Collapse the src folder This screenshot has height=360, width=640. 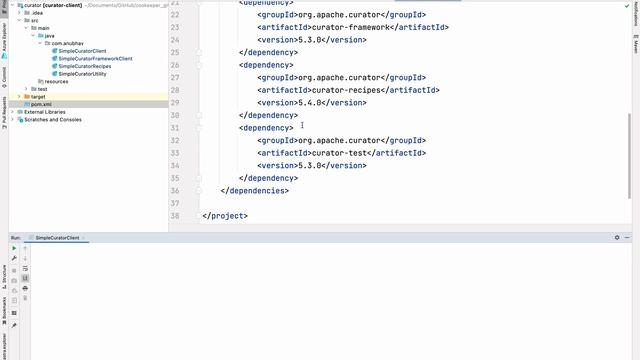click(x=19, y=20)
